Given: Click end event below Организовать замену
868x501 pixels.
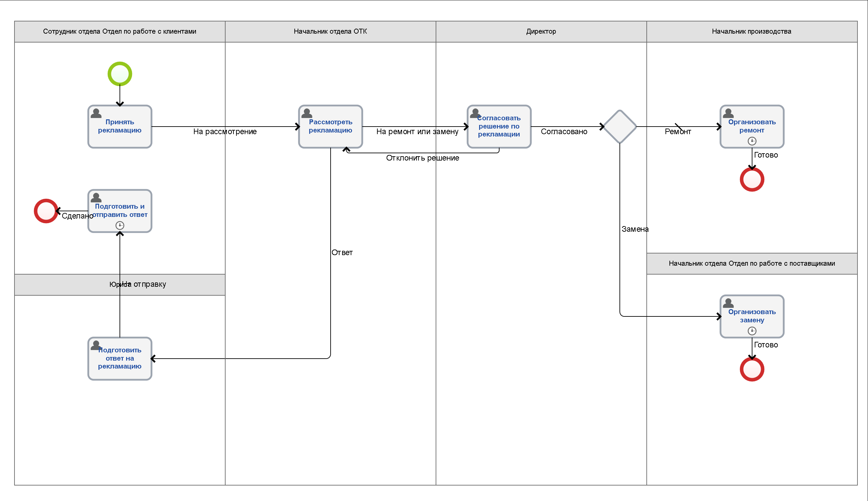Looking at the screenshot, I should click(x=752, y=369).
